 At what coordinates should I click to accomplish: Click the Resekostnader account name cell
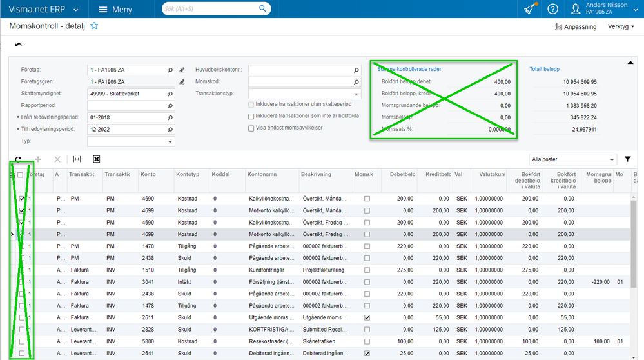coord(271,341)
